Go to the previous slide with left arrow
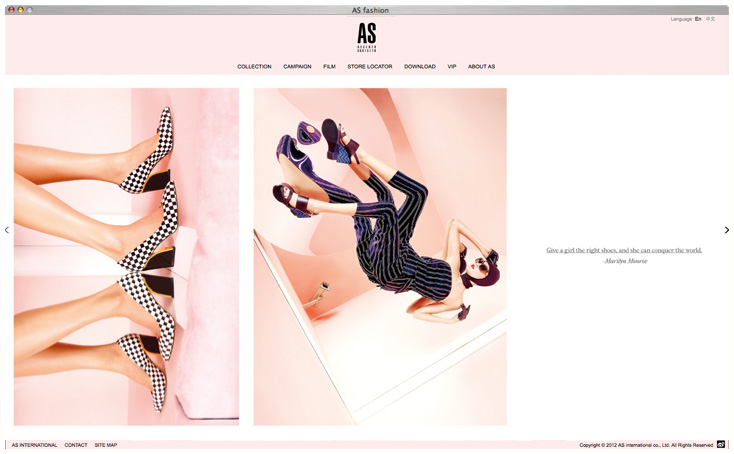 7,230
